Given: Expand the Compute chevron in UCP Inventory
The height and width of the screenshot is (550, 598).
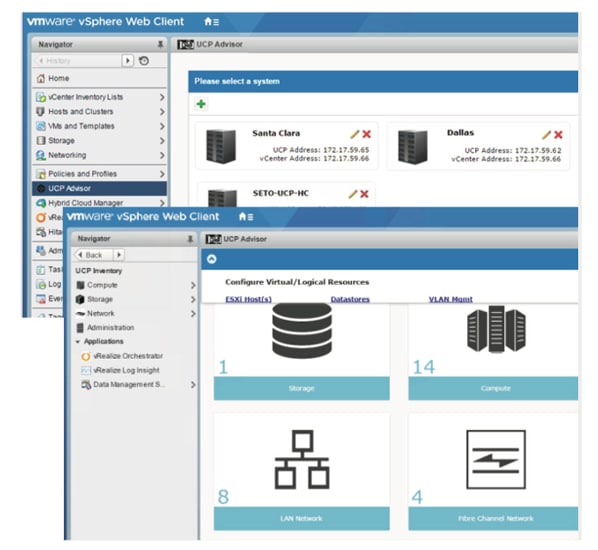Looking at the screenshot, I should [193, 285].
